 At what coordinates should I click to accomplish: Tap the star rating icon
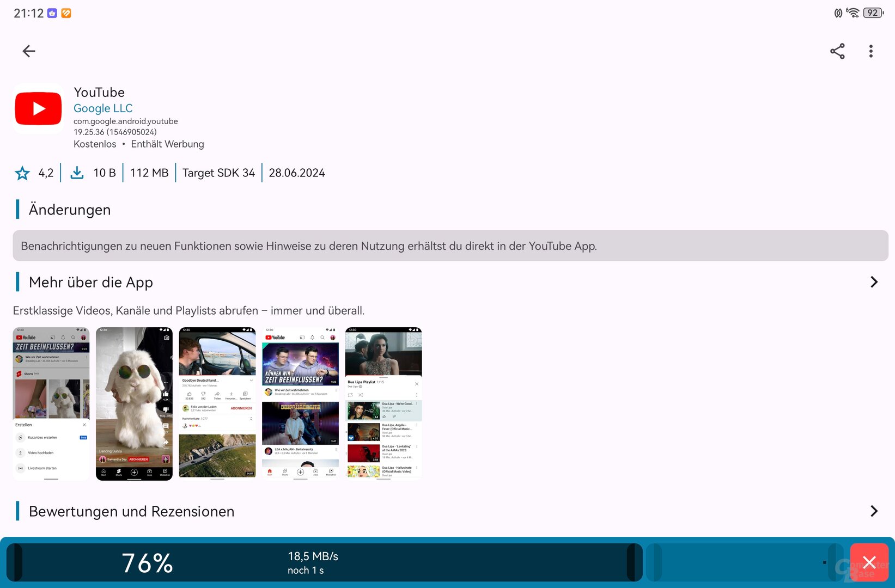click(22, 173)
